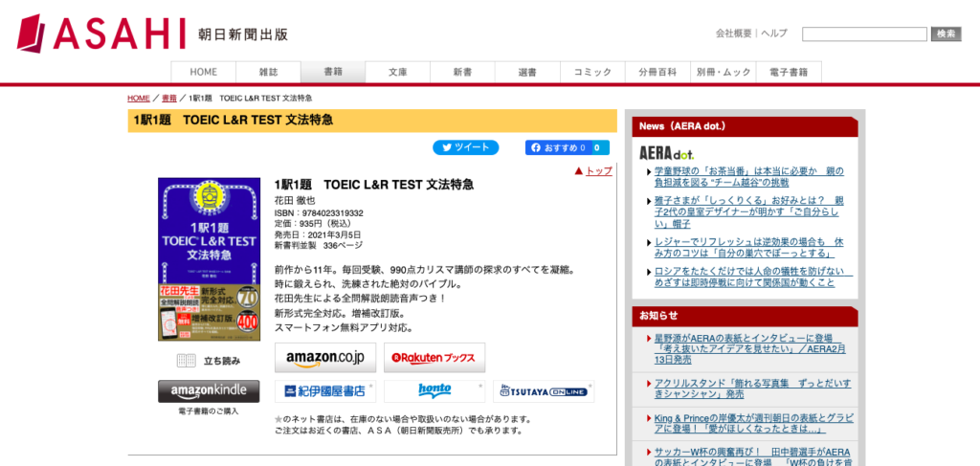Click the 検索 search button
This screenshot has width=980, height=466.
(x=947, y=34)
